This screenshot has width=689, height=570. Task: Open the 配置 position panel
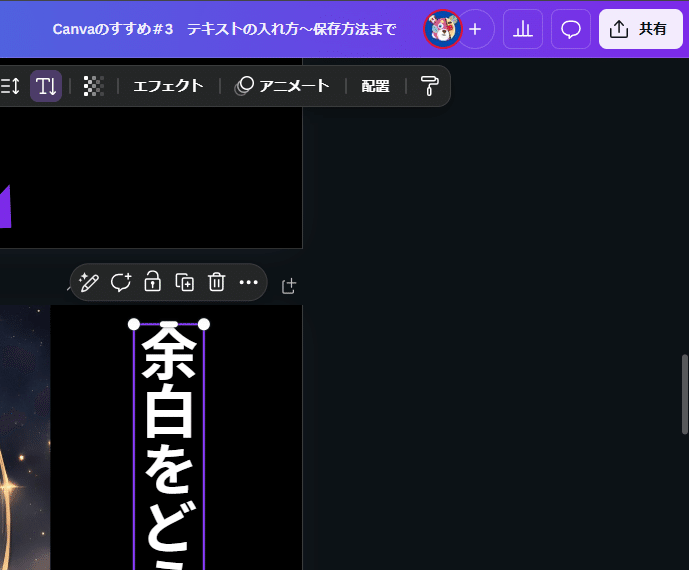pyautogui.click(x=375, y=86)
